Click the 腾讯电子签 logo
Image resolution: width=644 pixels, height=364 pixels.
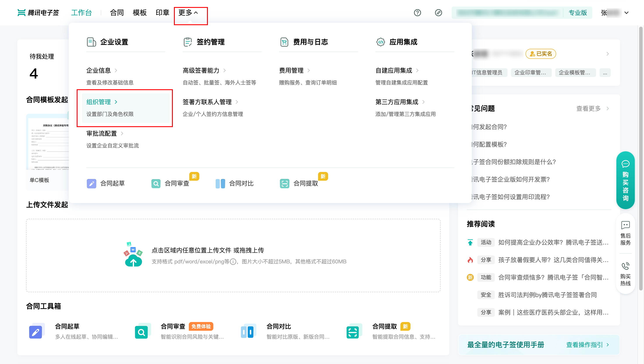point(38,12)
